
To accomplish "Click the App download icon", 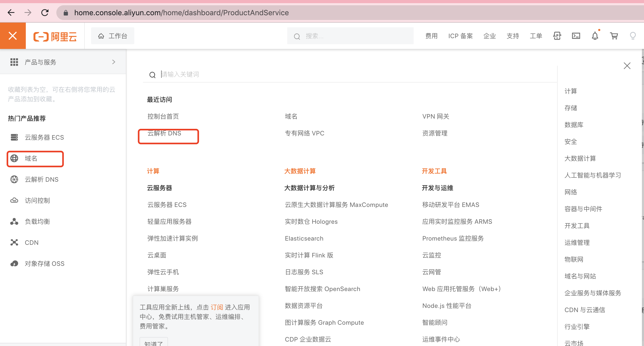I will click(557, 36).
